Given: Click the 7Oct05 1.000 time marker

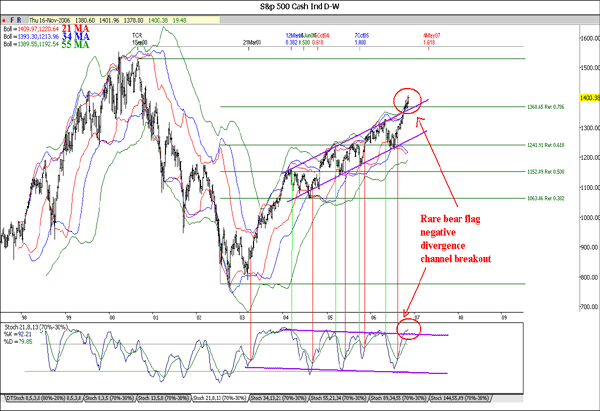Looking at the screenshot, I should click(x=362, y=39).
